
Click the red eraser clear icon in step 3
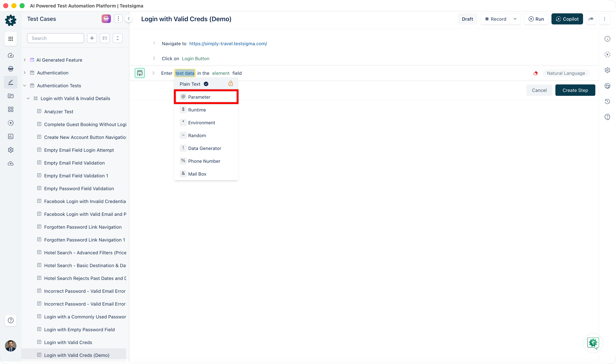(536, 73)
